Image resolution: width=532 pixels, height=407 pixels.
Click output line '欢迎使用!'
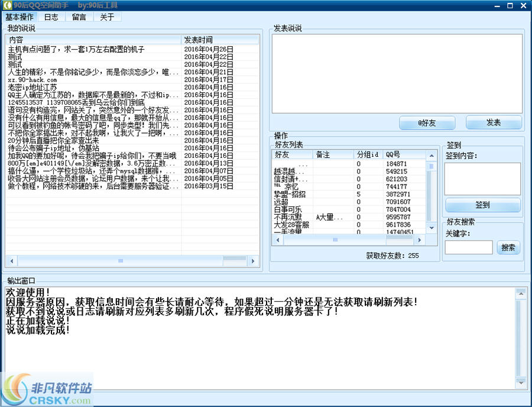pos(28,292)
